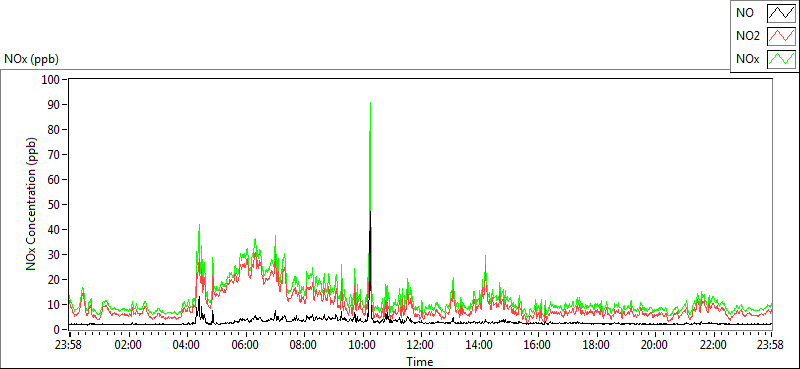Click the 70 y-axis tick label
The image size is (800, 369).
pyautogui.click(x=55, y=155)
